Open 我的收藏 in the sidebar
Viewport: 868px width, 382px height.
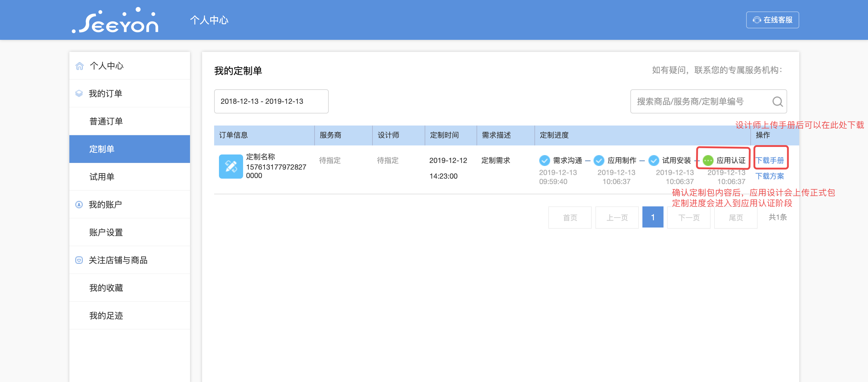130,288
